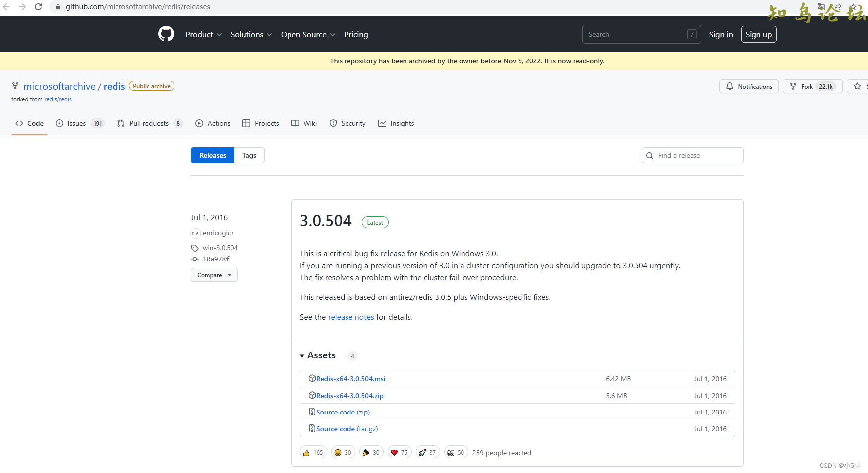Viewport: 868px width, 473px height.
Task: Click package icon of Redis-x64-3.0.504.msi
Action: click(x=312, y=378)
